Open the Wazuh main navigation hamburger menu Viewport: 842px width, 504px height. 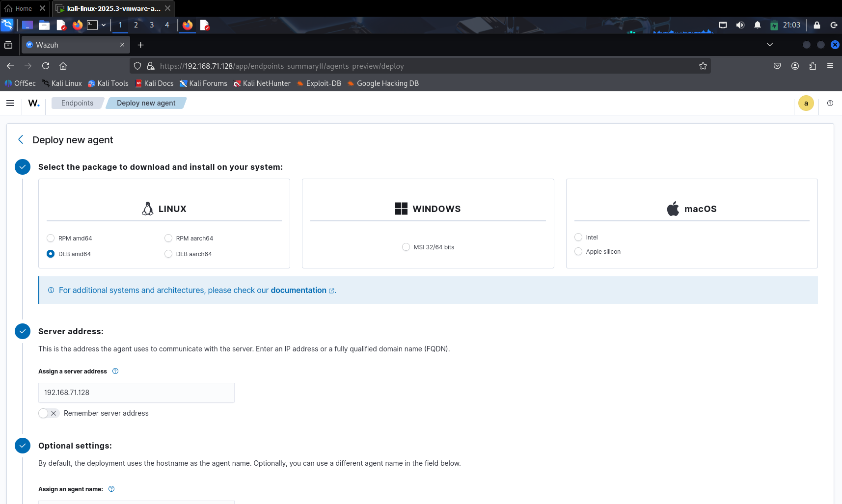point(10,103)
